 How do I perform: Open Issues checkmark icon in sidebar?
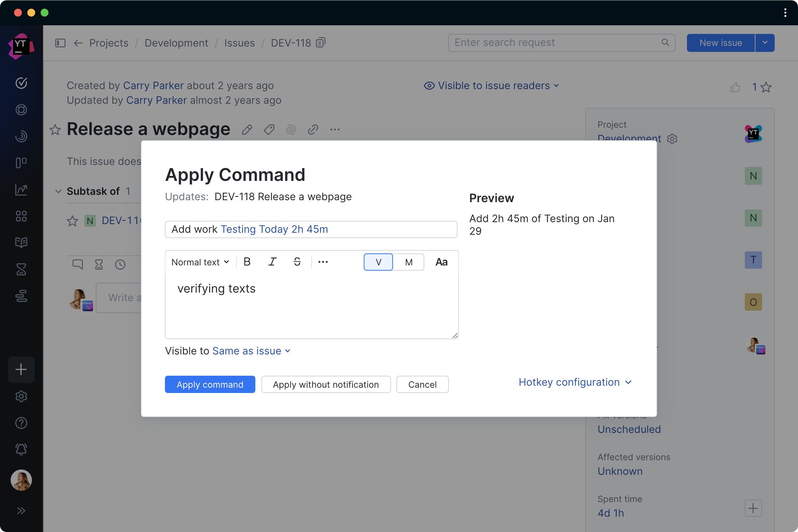[21, 83]
